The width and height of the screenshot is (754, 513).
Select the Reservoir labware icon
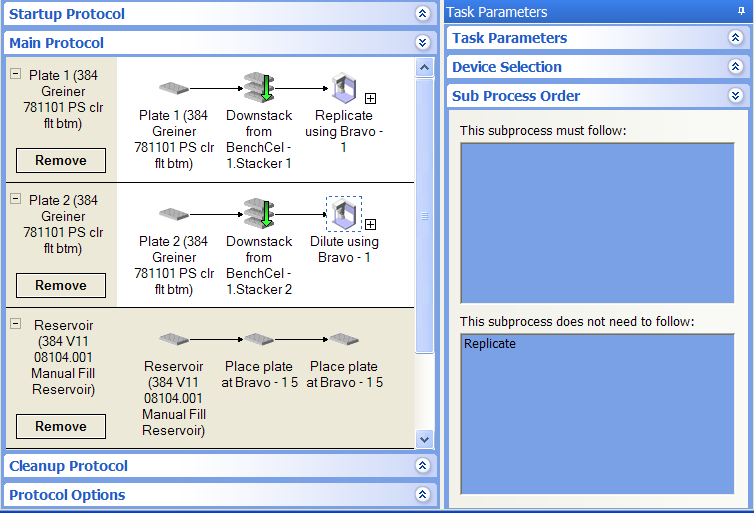pos(174,340)
